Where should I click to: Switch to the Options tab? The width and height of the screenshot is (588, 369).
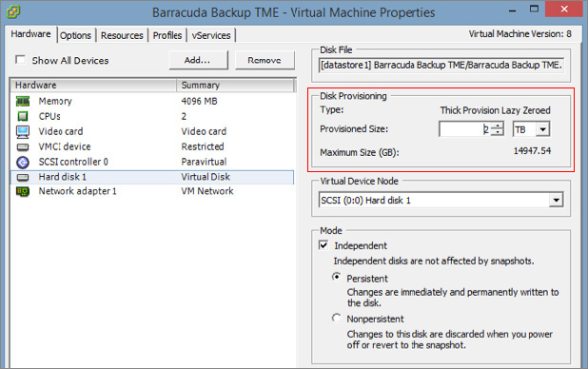(75, 35)
